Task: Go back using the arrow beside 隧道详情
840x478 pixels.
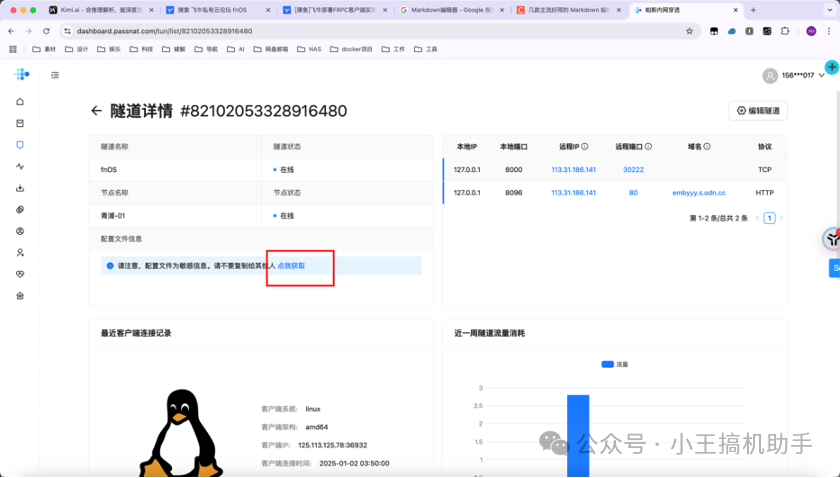Action: (96, 111)
